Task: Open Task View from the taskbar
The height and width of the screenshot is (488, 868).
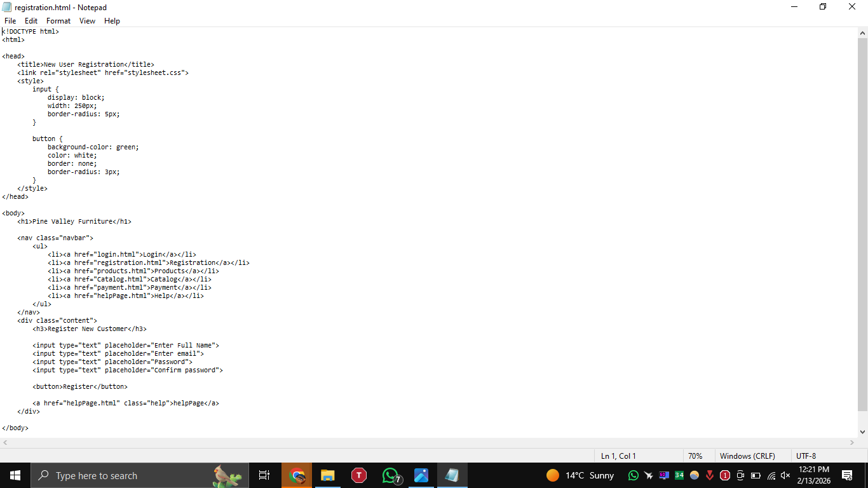Action: 264,475
